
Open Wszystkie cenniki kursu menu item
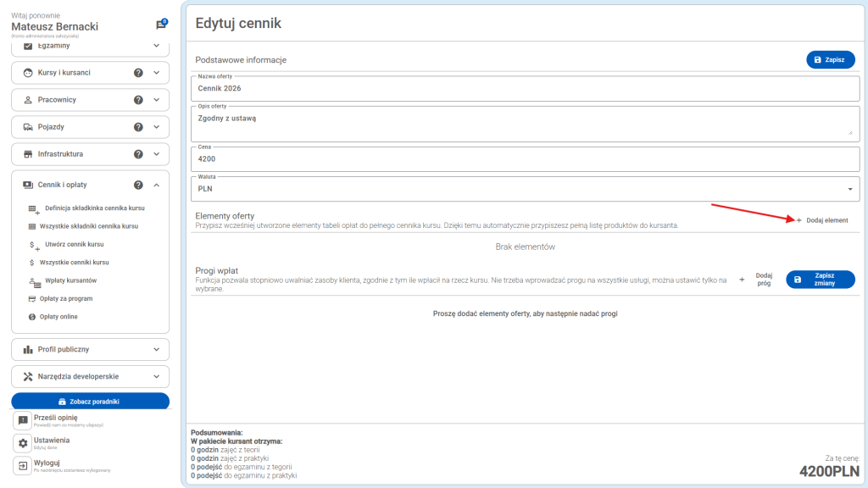pos(75,263)
